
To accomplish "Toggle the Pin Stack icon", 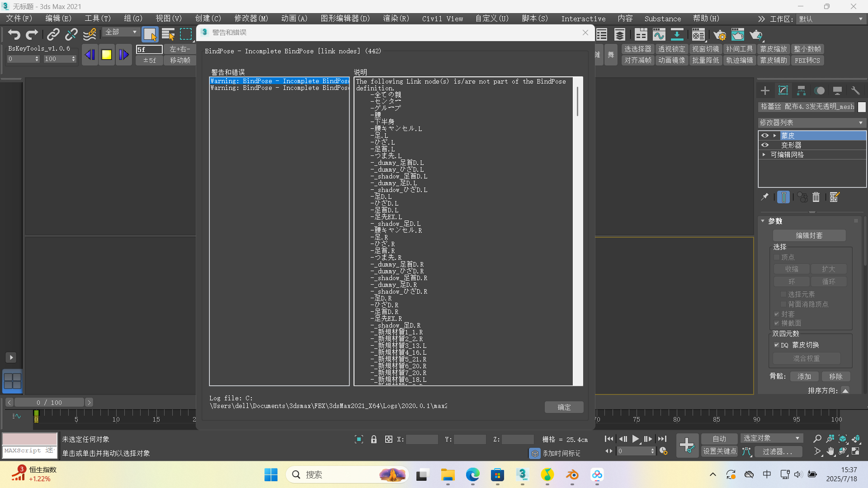I will 764,197.
